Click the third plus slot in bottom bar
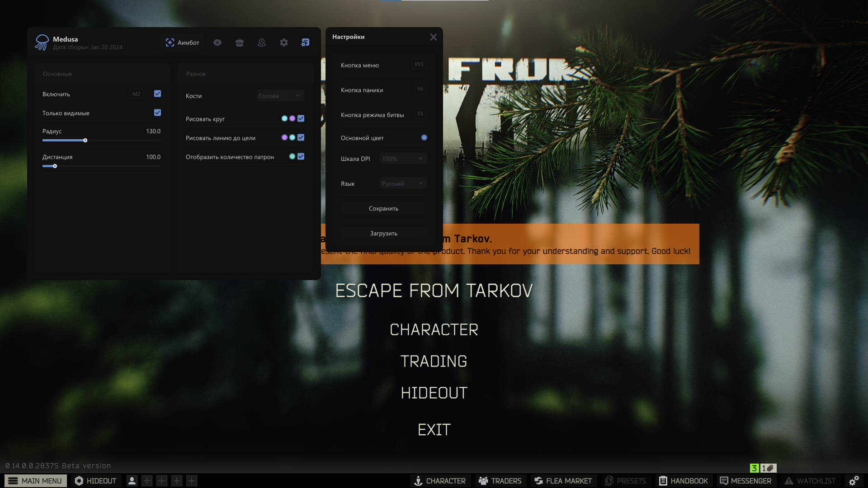 (177, 481)
